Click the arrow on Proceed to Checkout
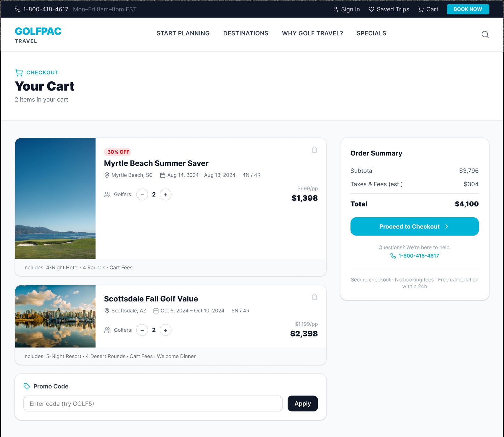 point(446,226)
